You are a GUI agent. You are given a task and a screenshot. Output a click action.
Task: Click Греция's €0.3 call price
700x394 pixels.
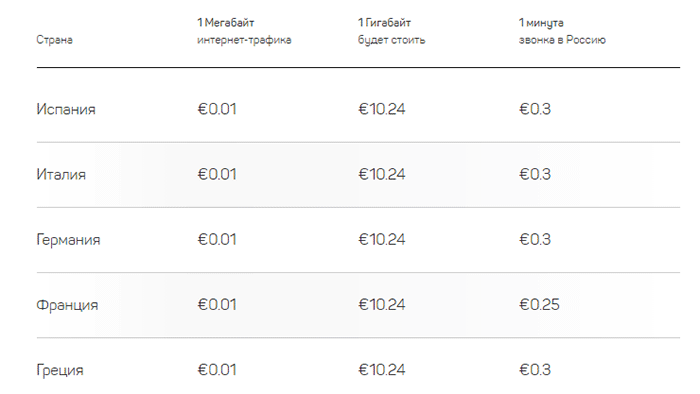point(535,370)
